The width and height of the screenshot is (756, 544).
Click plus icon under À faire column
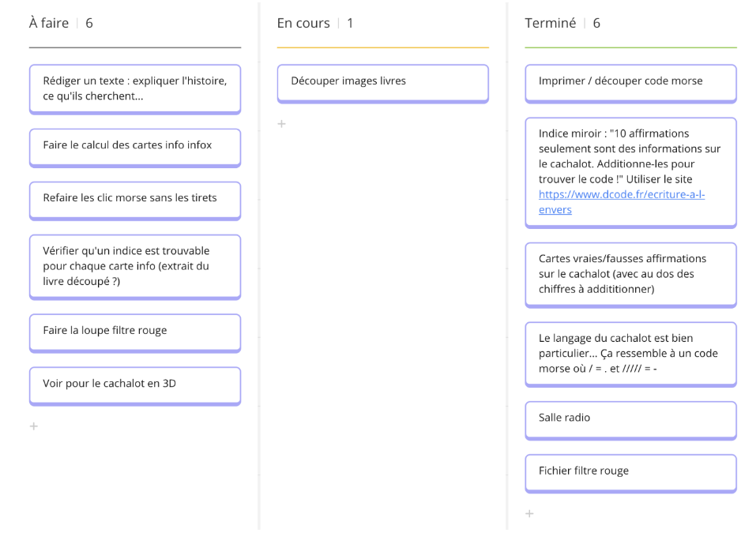coord(34,426)
